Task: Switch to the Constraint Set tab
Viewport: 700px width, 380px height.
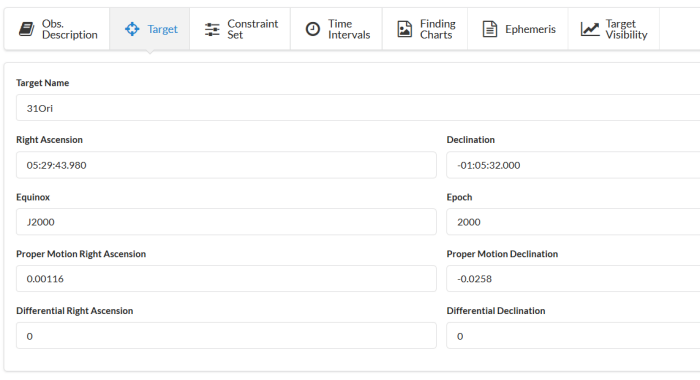Action: click(240, 29)
